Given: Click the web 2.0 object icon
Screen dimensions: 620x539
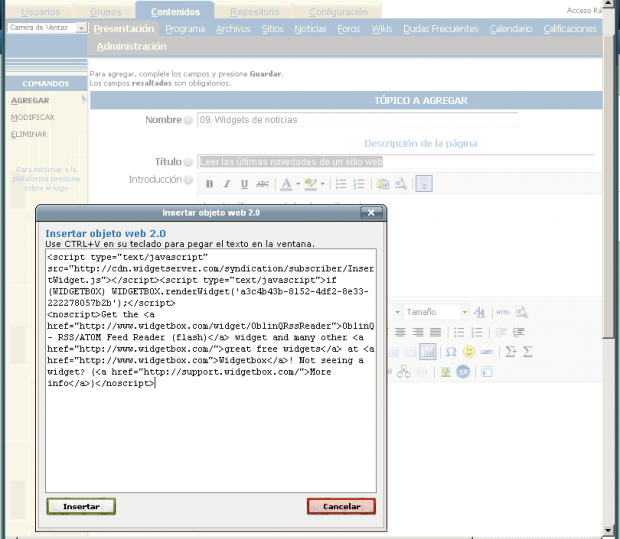Looking at the screenshot, I should [463, 372].
